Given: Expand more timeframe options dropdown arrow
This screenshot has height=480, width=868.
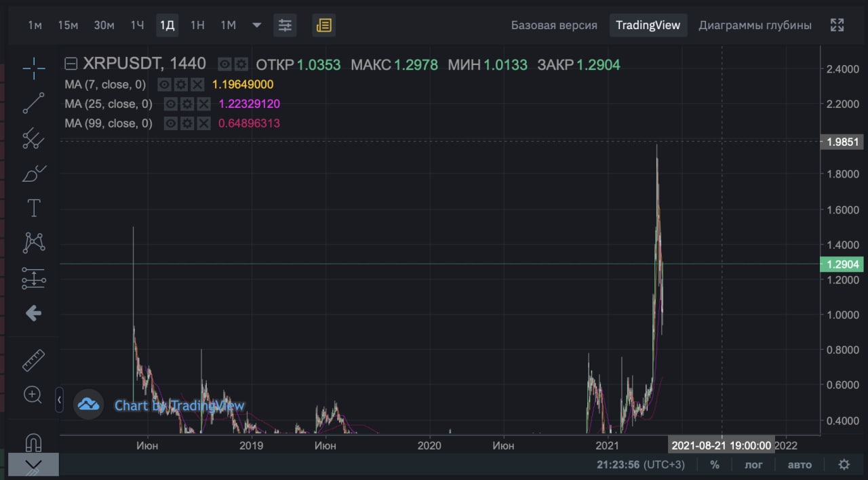Looking at the screenshot, I should [256, 25].
